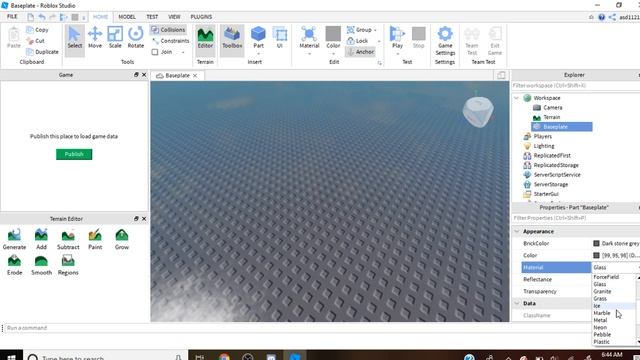Open the Color dropdown arrow
The image size is (640, 360).
(x=333, y=53)
